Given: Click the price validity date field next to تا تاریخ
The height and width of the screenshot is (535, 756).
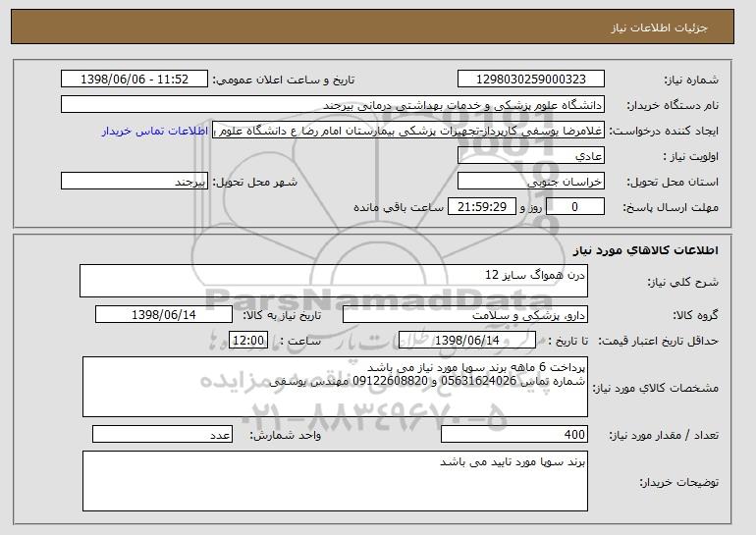Looking at the screenshot, I should 467,341.
